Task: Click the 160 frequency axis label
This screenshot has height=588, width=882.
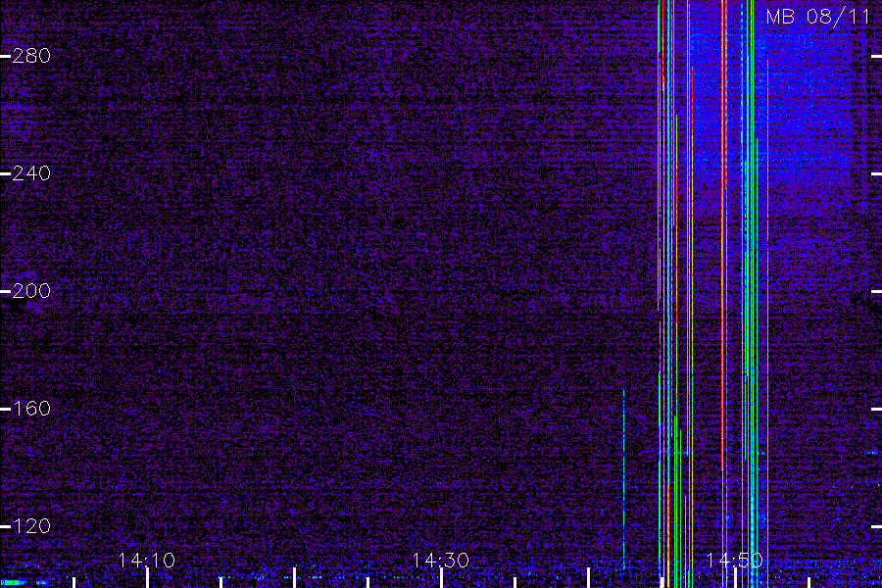Action: tap(31, 409)
